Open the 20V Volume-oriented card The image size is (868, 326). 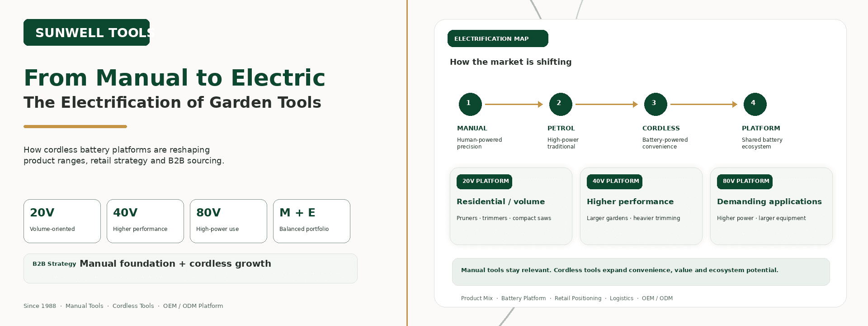(x=62, y=221)
